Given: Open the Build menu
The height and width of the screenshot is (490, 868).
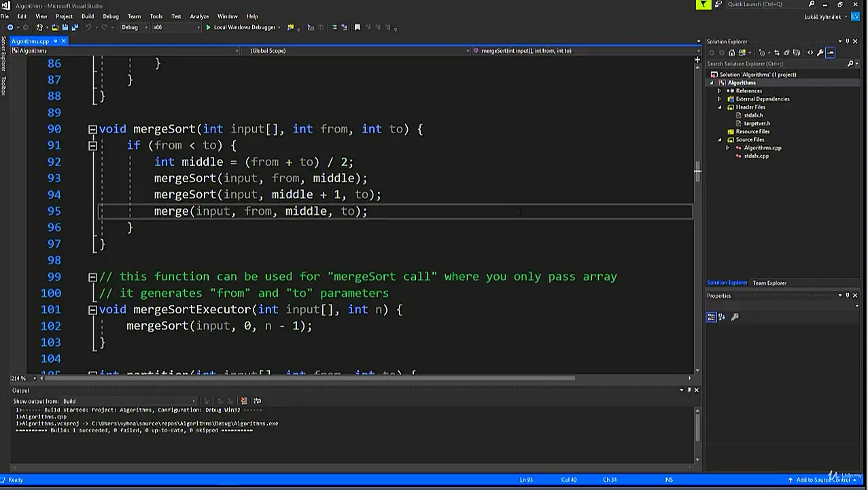Looking at the screenshot, I should 88,16.
